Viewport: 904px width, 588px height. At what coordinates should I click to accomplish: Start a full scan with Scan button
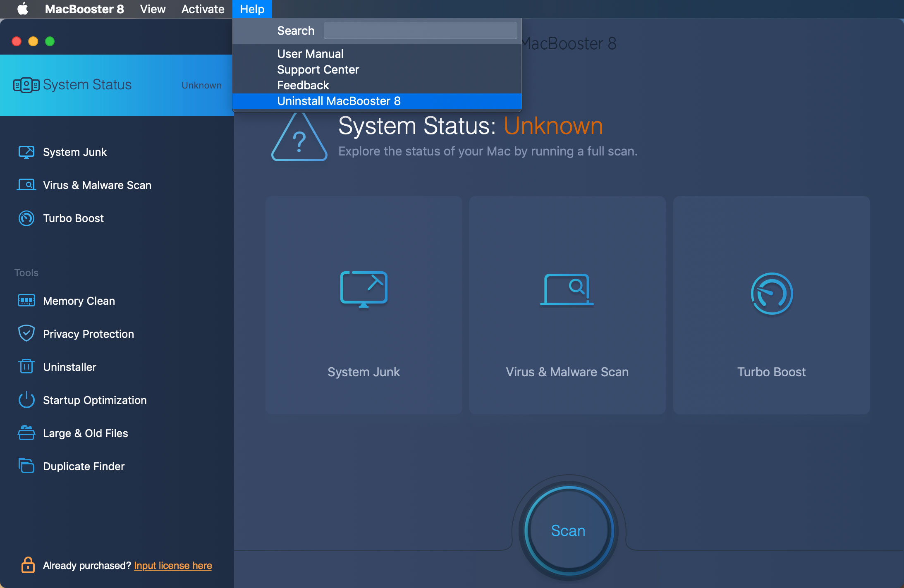click(x=569, y=531)
